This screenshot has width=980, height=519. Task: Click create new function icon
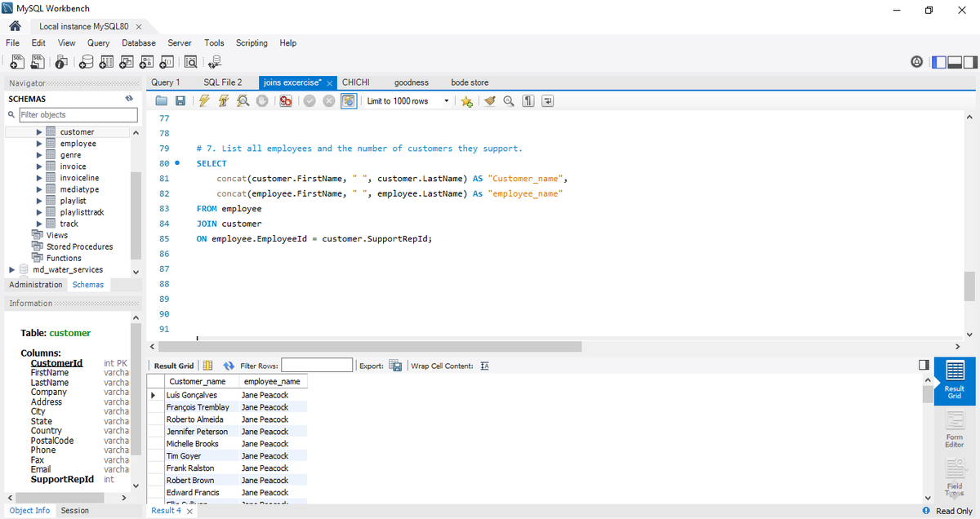(167, 60)
